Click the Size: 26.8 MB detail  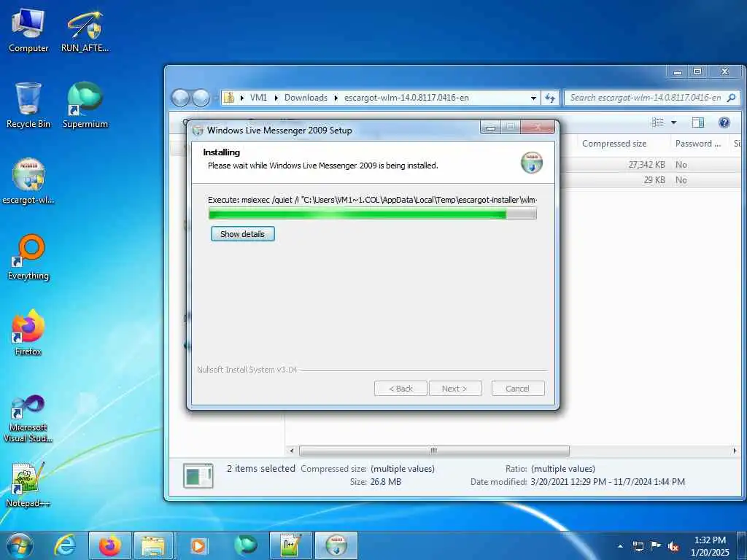[x=376, y=482]
